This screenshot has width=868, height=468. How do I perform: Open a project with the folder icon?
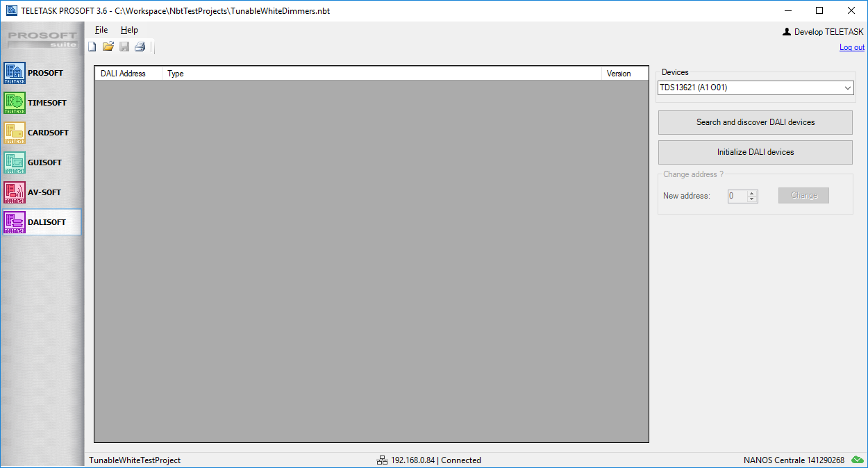coord(108,47)
